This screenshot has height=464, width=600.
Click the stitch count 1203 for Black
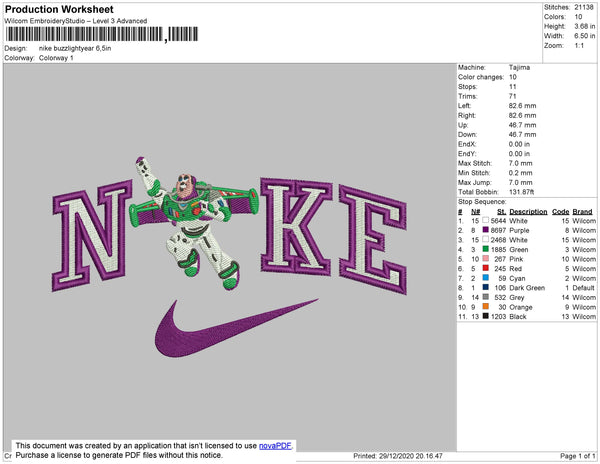click(x=498, y=316)
